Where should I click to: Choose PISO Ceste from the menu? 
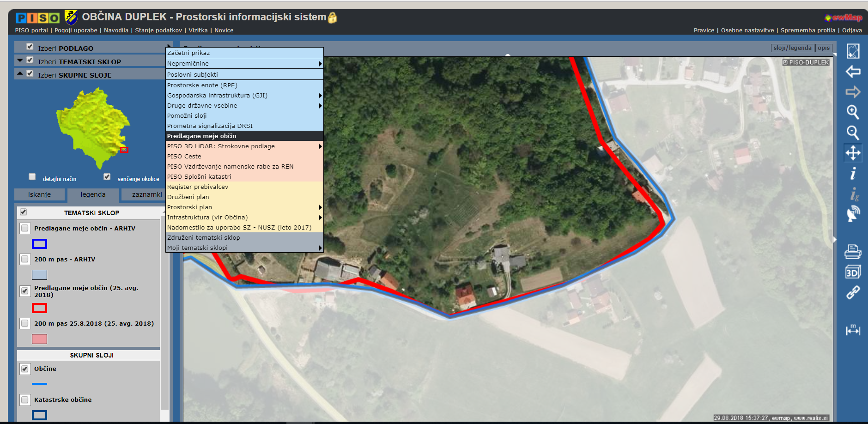click(x=184, y=157)
